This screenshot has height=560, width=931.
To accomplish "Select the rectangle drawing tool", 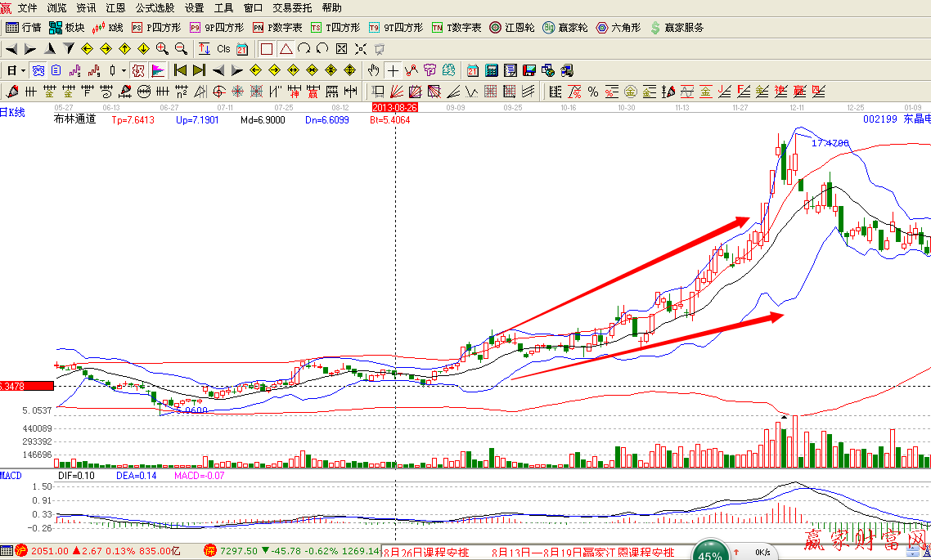I will pos(266,48).
